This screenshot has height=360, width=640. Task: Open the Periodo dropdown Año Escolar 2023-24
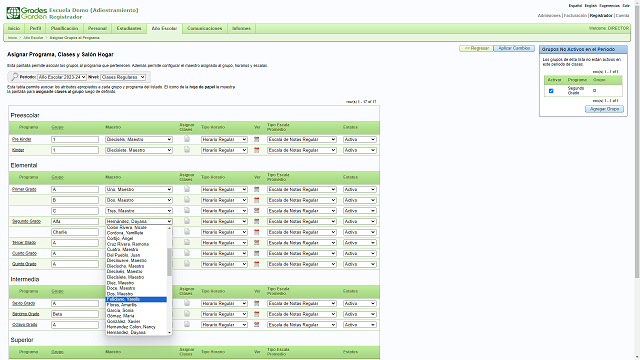tap(62, 77)
